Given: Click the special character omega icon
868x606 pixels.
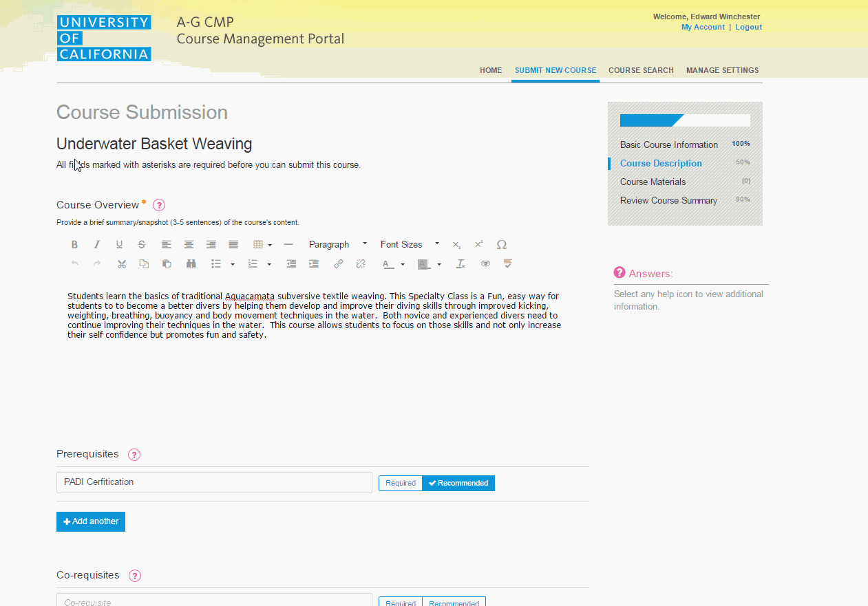Looking at the screenshot, I should pos(501,245).
